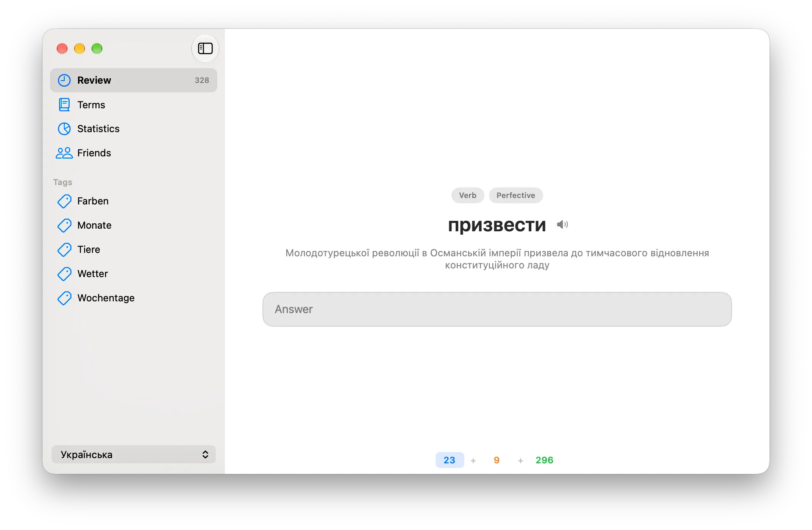Open the Українська language dropdown
Viewport: 812px width, 530px height.
tap(134, 454)
